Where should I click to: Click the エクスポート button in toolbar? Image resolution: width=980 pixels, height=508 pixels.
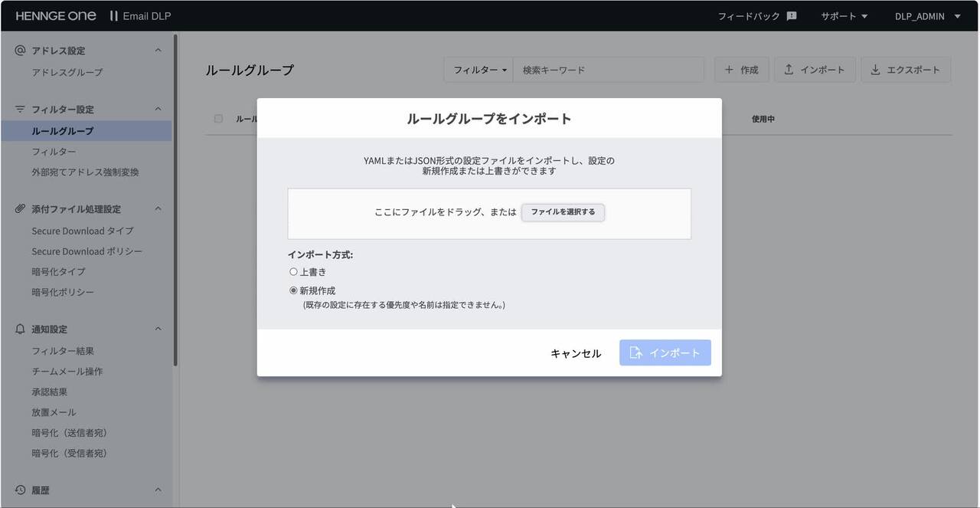tap(906, 70)
